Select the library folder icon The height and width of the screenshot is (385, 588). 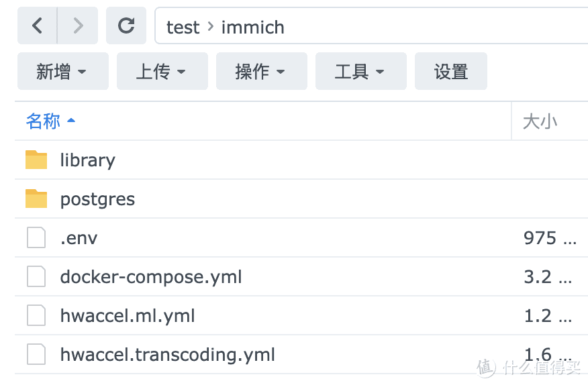(36, 160)
